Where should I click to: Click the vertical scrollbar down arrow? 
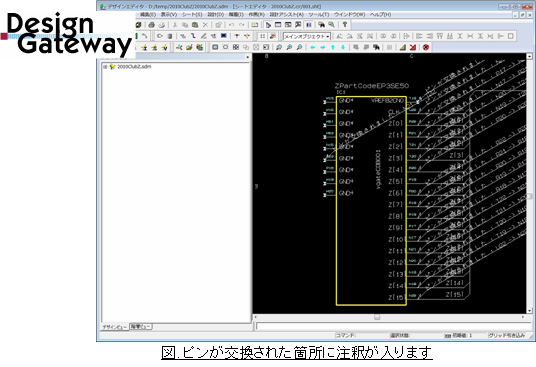[530, 310]
